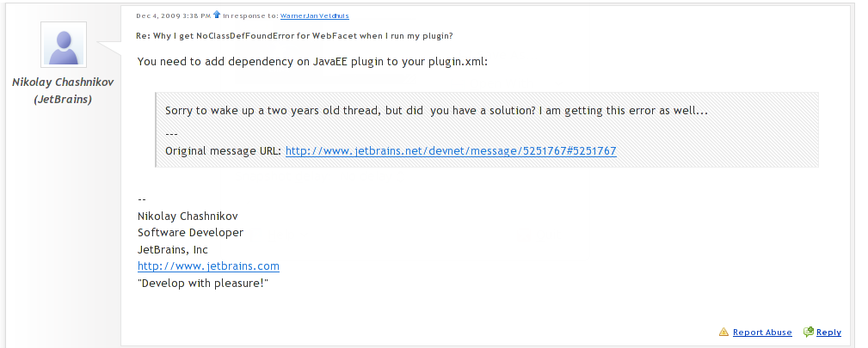Click the 'Software Developer' signature line
The width and height of the screenshot is (868, 348).
pyautogui.click(x=190, y=233)
